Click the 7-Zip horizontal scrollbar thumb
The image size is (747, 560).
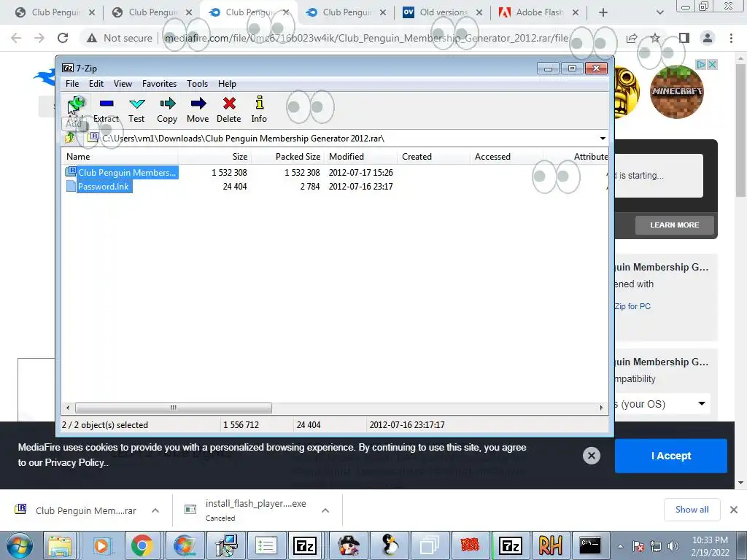(174, 408)
